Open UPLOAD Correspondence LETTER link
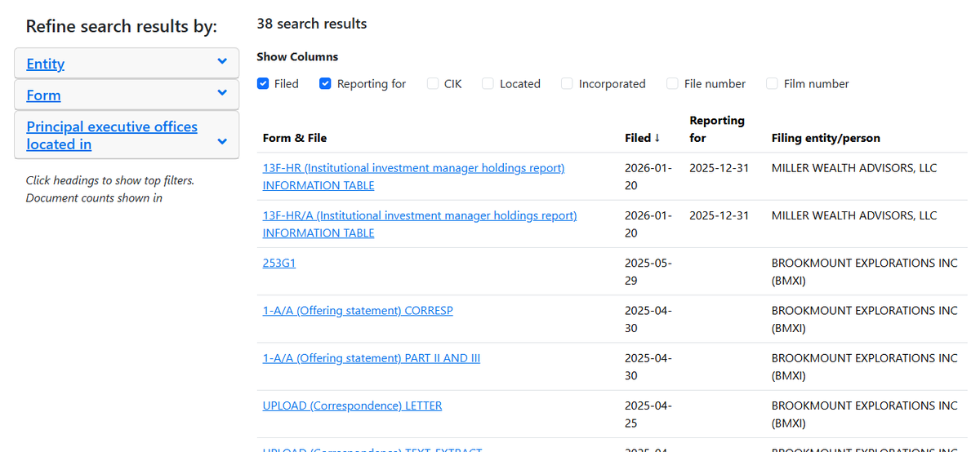The width and height of the screenshot is (980, 452). pos(352,405)
